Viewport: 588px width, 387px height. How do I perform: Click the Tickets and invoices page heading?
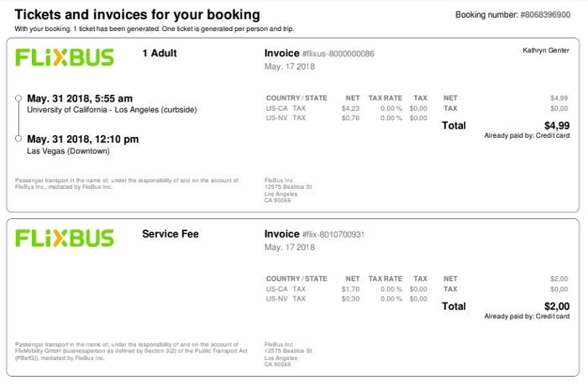[x=137, y=14]
